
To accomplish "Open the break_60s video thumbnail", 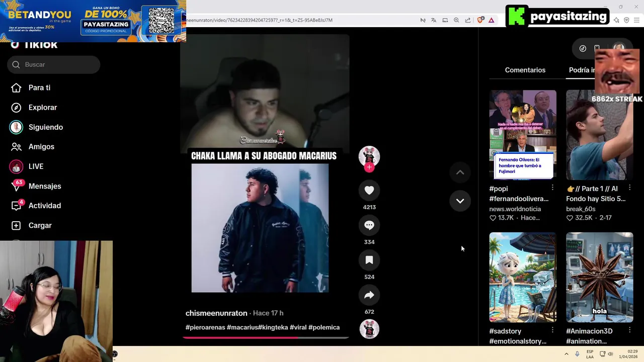I will [599, 135].
